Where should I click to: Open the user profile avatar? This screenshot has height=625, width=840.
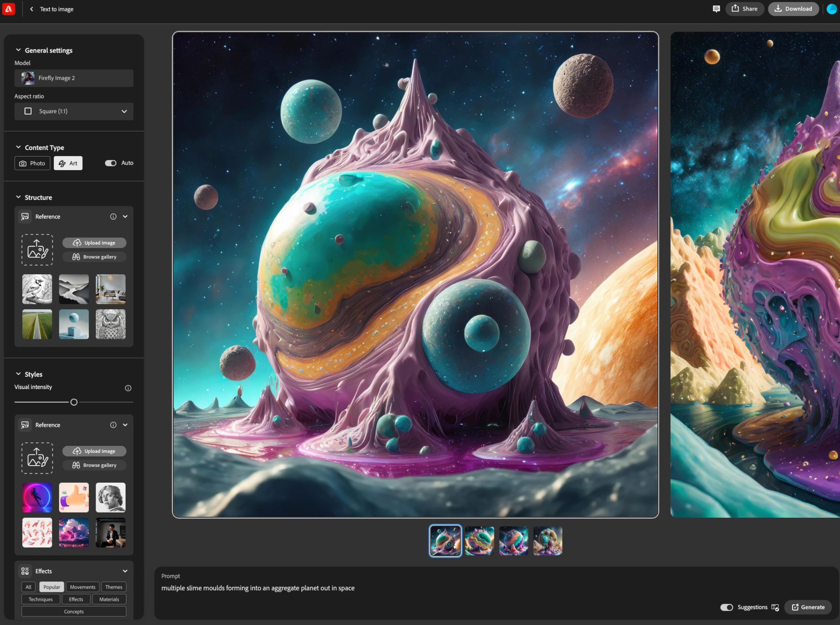(x=832, y=9)
